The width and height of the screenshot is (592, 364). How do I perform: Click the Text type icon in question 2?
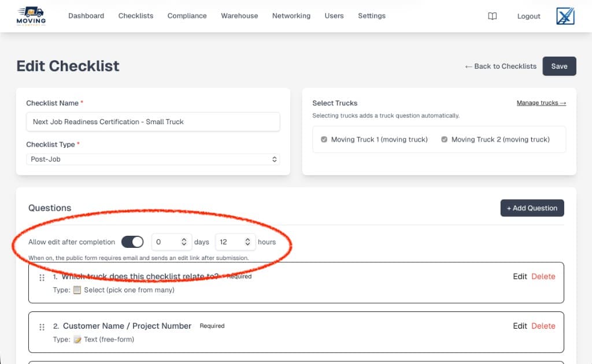pyautogui.click(x=77, y=339)
